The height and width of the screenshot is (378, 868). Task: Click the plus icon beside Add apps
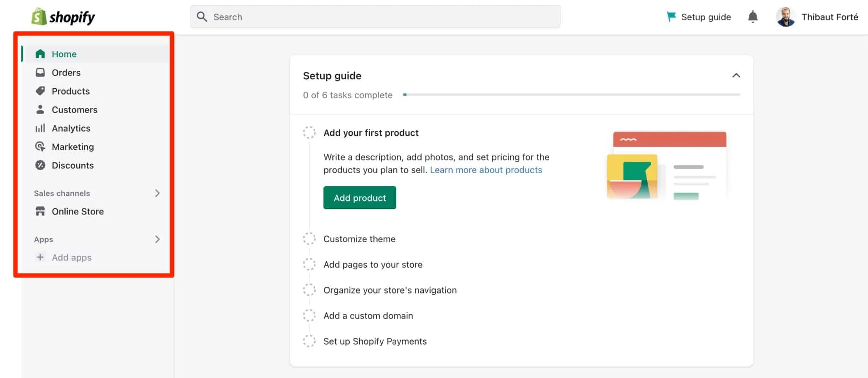[40, 257]
